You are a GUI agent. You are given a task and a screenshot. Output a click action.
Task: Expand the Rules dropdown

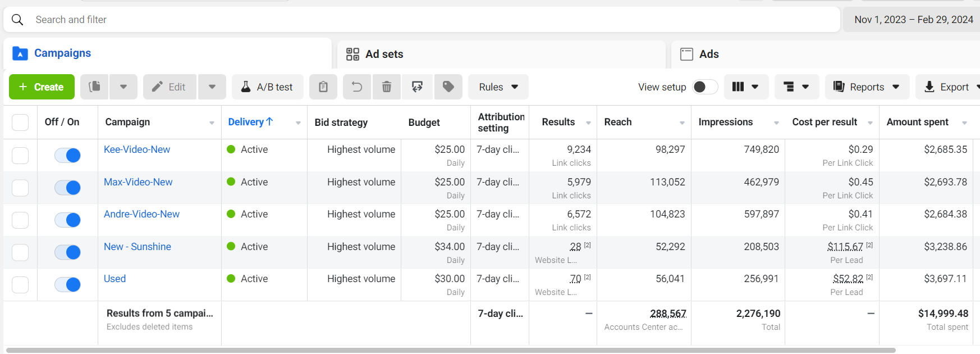coord(498,87)
